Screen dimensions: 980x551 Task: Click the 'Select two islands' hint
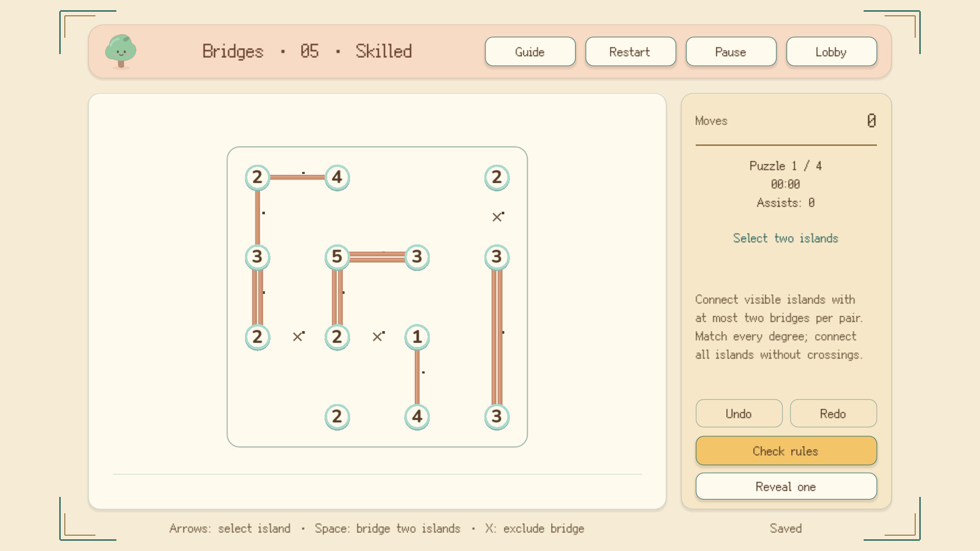point(786,238)
